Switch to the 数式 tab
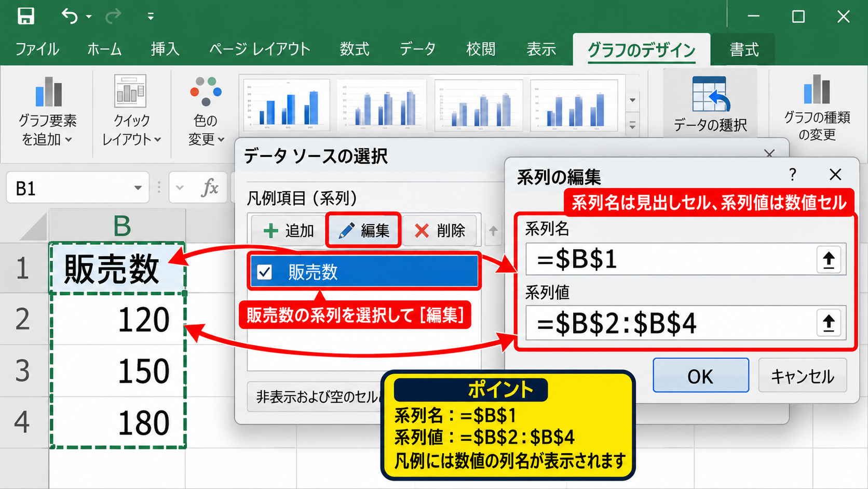Viewport: 868px width, 489px height. [x=355, y=49]
